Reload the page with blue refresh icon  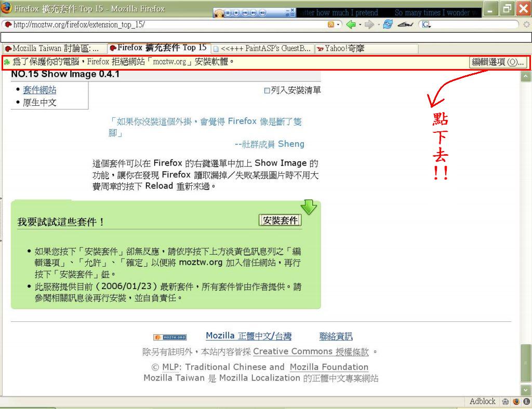(x=387, y=24)
